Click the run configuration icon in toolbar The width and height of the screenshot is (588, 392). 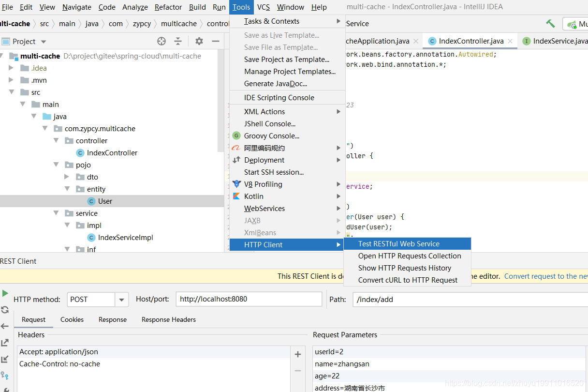click(572, 24)
